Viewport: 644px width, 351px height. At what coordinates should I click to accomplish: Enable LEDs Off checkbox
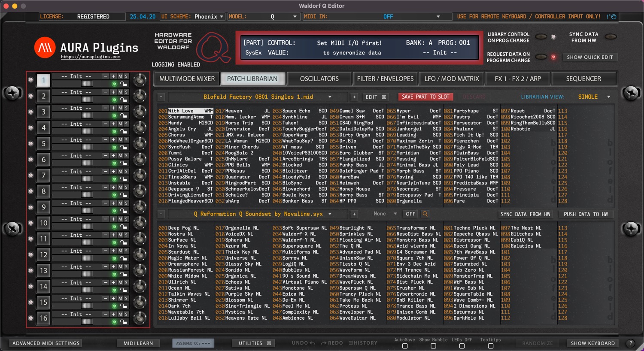click(x=462, y=346)
